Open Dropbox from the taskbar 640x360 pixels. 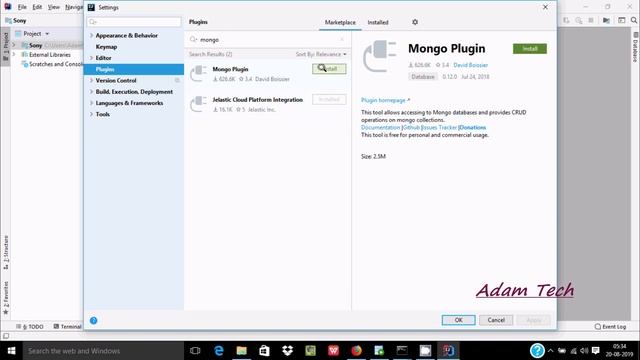(x=288, y=351)
